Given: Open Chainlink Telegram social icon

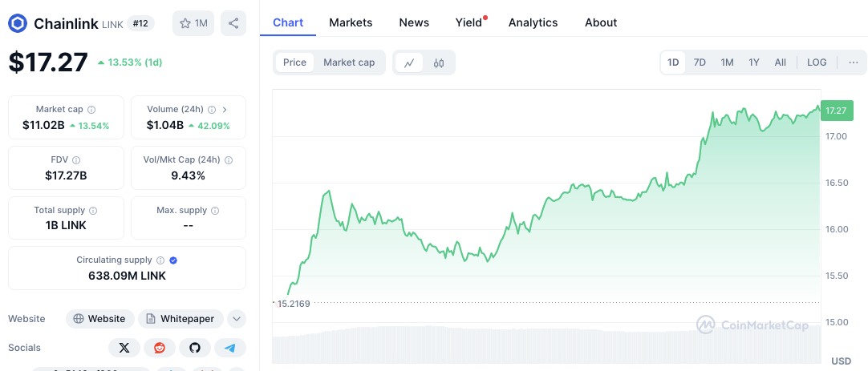Looking at the screenshot, I should pos(230,348).
